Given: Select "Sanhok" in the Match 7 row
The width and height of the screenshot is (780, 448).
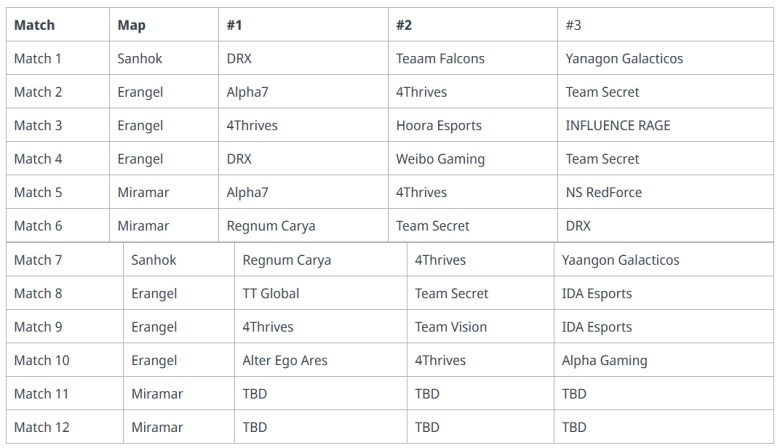Looking at the screenshot, I should [153, 260].
